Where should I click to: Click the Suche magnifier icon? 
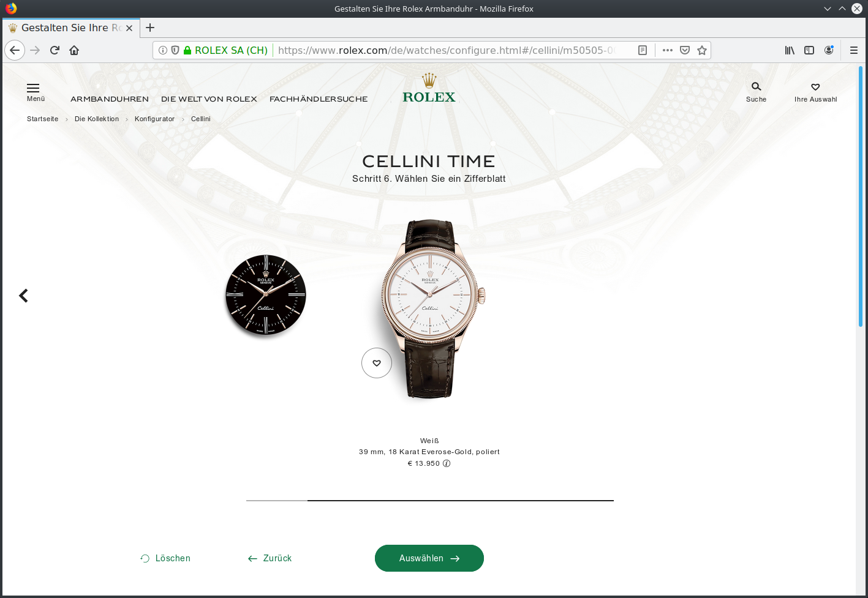point(756,86)
